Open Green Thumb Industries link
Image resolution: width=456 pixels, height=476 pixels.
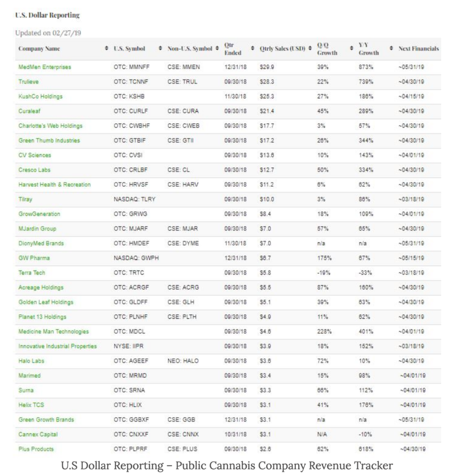coord(49,140)
